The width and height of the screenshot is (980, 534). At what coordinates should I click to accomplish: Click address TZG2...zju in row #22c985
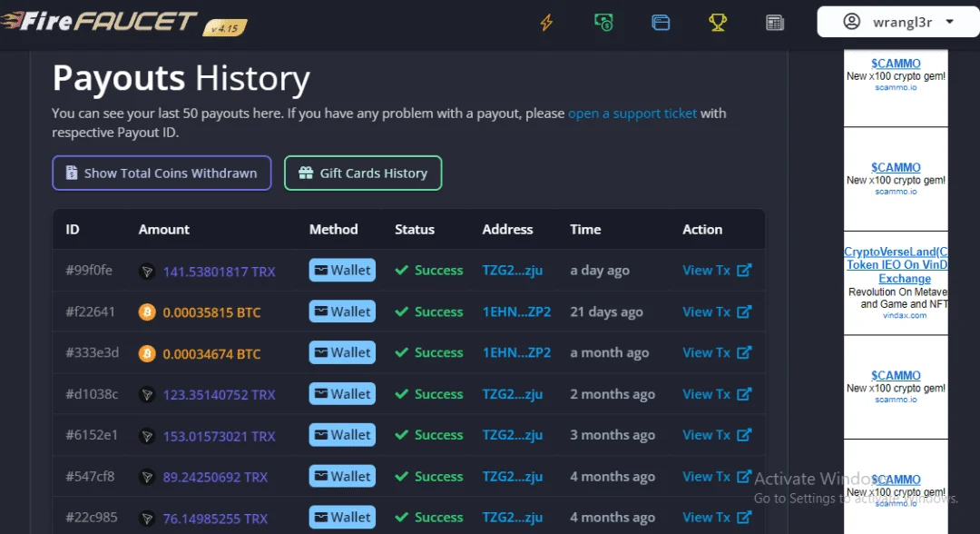(x=513, y=517)
